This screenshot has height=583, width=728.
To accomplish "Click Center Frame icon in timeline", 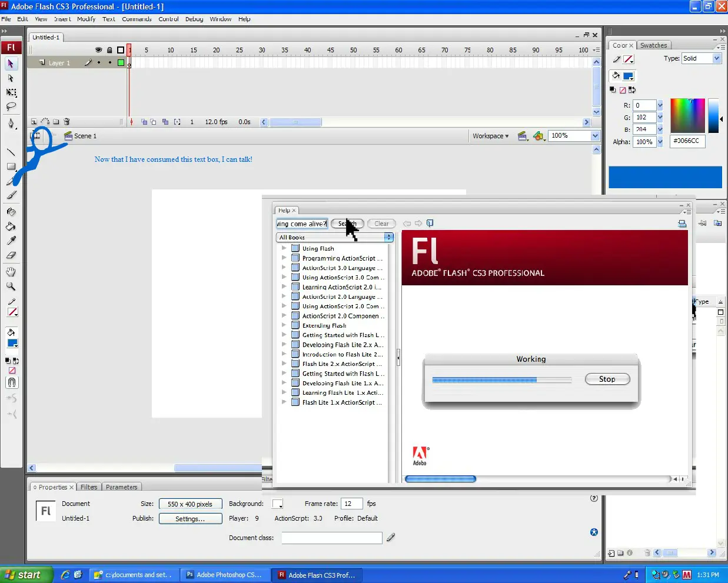I will [x=131, y=122].
